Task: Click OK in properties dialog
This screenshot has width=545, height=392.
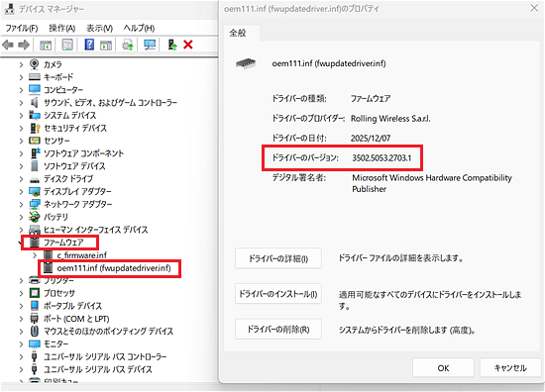Action: 443,368
